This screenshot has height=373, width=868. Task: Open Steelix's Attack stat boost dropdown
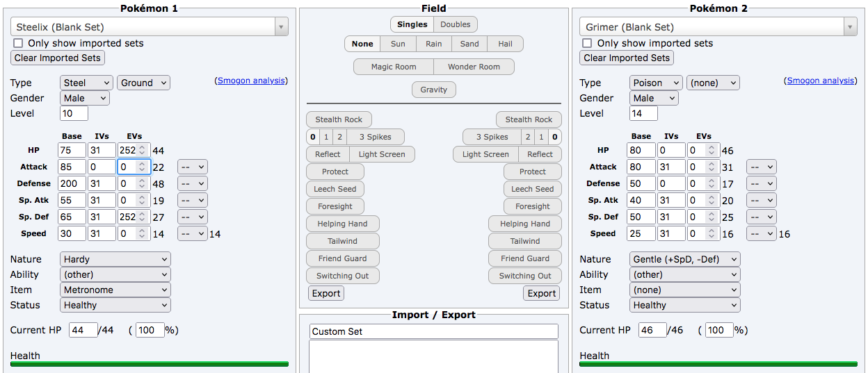tap(193, 167)
